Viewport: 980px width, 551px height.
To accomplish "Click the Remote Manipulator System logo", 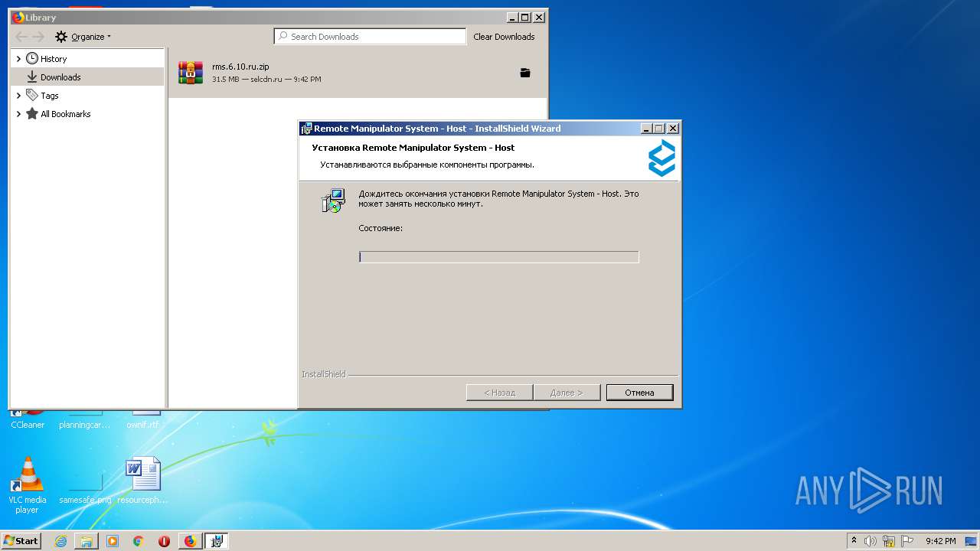I will click(x=661, y=158).
